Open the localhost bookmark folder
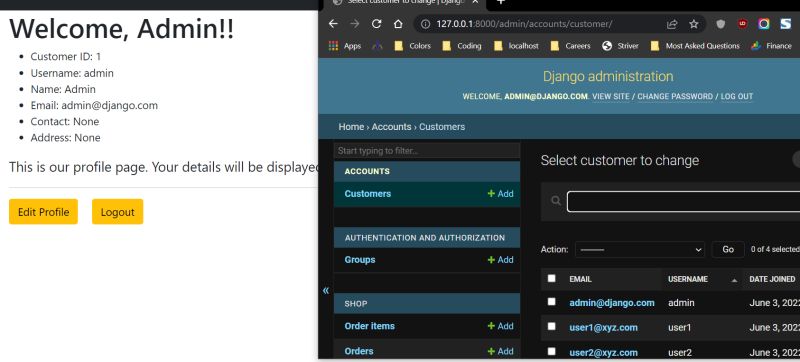 pyautogui.click(x=516, y=46)
